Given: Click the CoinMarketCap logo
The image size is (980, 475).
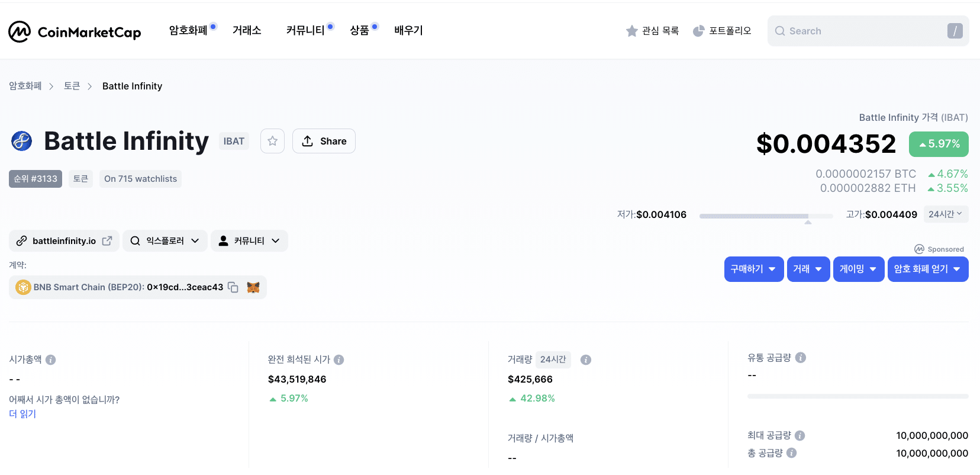Looking at the screenshot, I should 75,31.
